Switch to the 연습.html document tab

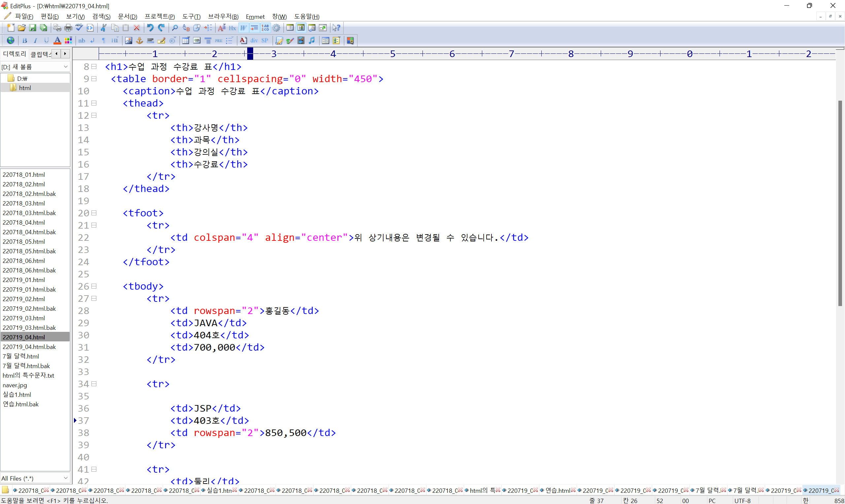tap(557, 490)
